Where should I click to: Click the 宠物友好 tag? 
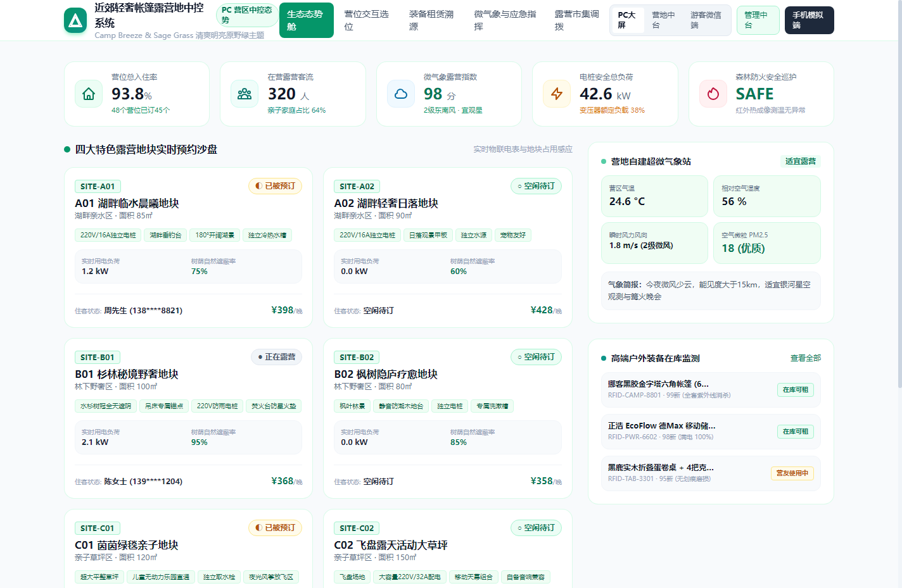click(x=513, y=235)
